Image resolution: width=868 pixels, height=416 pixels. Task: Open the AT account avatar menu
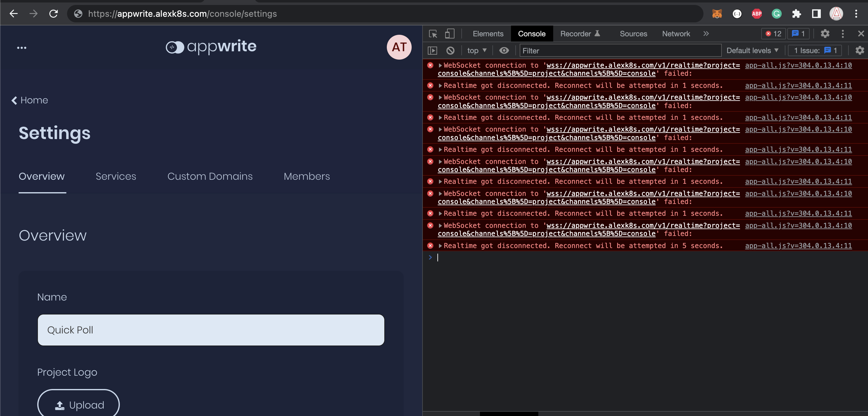coord(399,47)
